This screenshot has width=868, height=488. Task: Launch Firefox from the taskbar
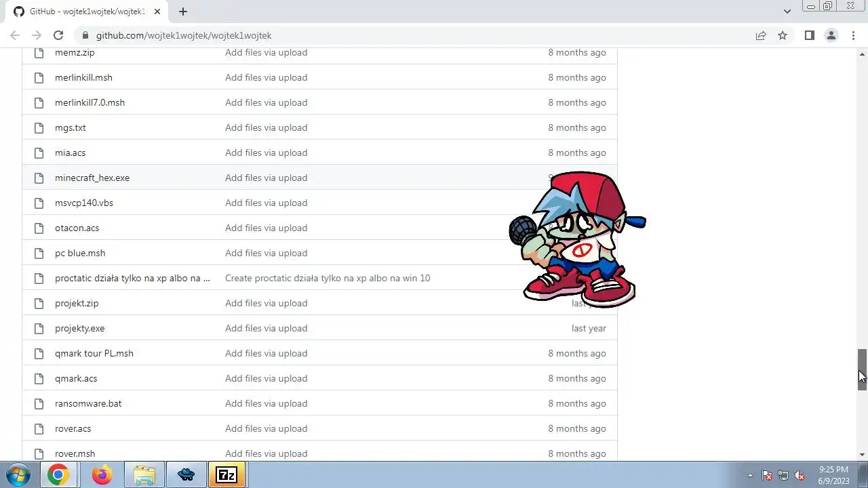click(102, 475)
